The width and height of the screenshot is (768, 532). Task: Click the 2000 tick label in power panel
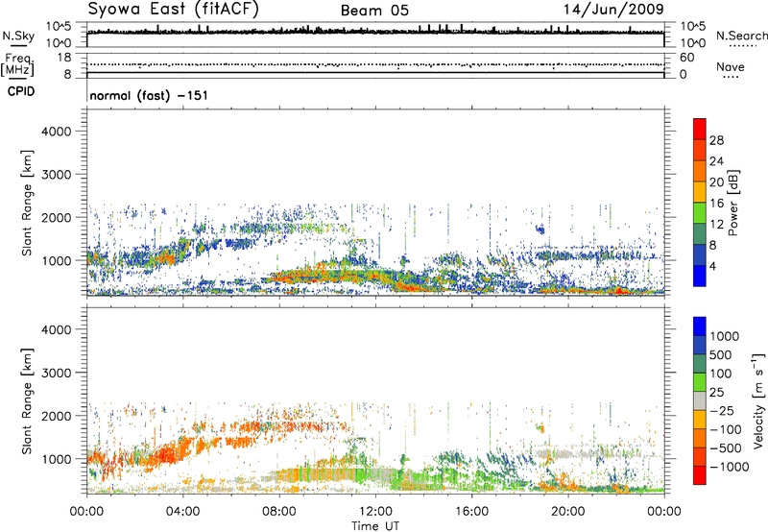pyautogui.click(x=56, y=217)
